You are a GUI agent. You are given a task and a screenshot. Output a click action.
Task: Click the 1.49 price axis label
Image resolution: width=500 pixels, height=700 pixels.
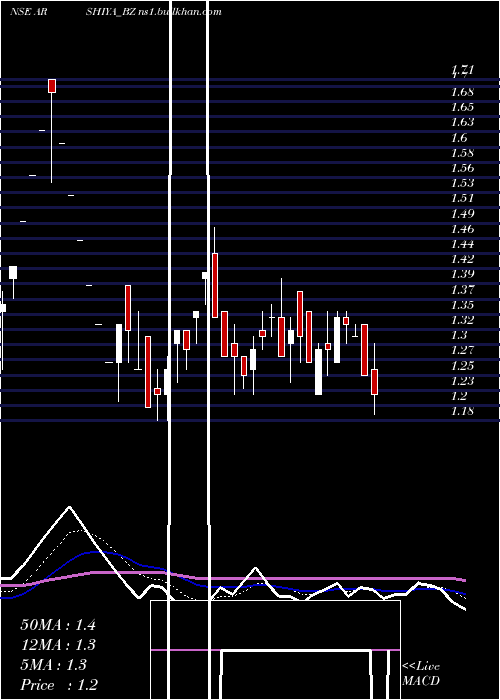tap(462, 213)
